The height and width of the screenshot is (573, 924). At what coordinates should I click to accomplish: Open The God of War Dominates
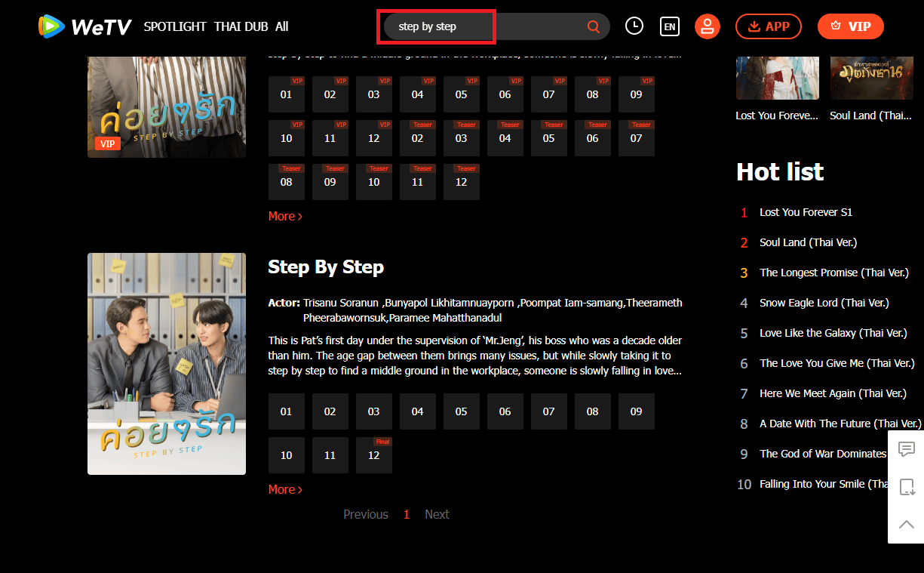pos(823,454)
